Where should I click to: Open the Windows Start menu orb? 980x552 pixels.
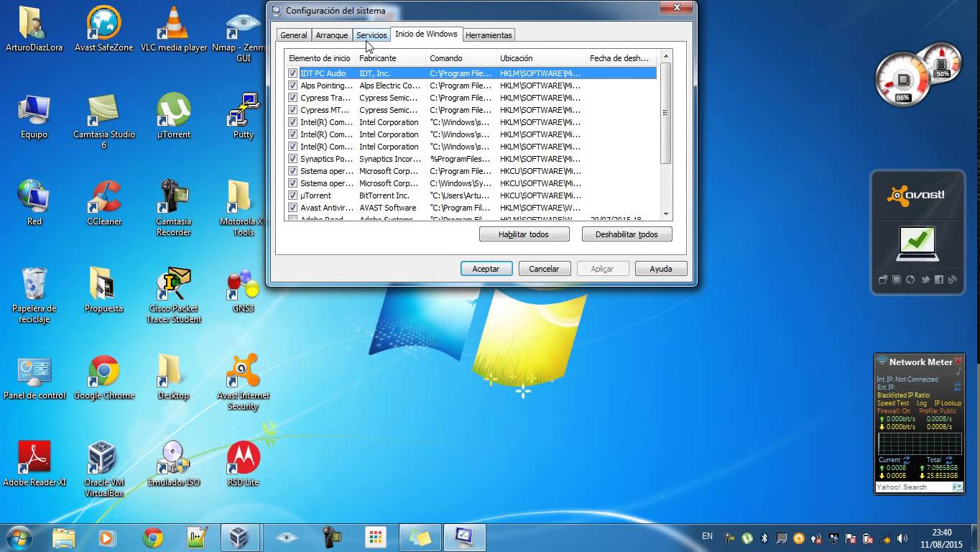click(x=19, y=538)
